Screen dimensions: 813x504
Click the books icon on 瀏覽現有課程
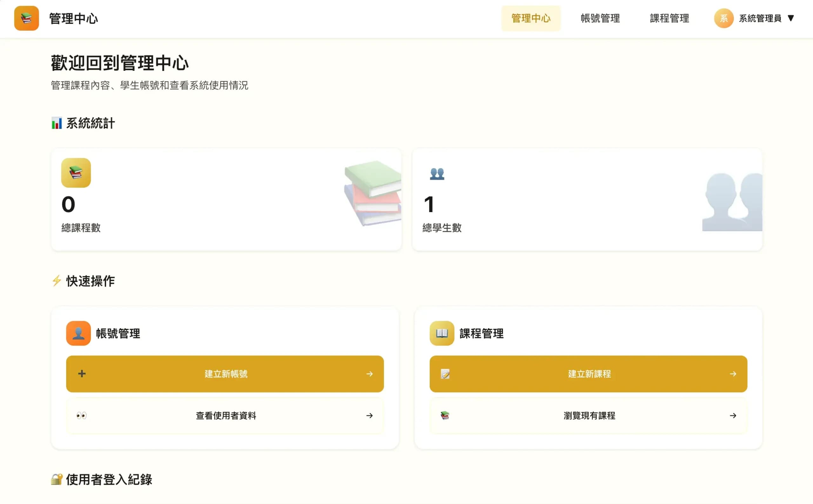click(x=445, y=415)
